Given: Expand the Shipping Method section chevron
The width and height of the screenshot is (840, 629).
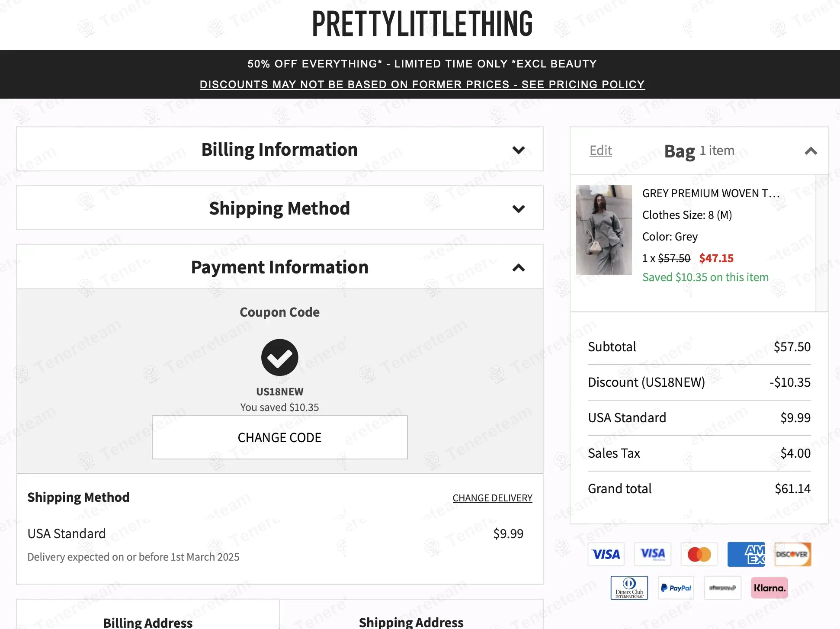Looking at the screenshot, I should click(518, 209).
